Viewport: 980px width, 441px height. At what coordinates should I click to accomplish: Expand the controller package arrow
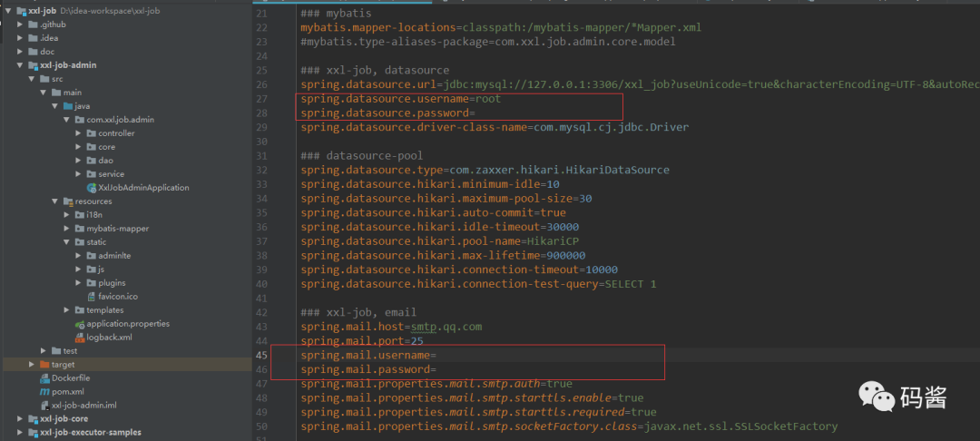pyautogui.click(x=78, y=133)
